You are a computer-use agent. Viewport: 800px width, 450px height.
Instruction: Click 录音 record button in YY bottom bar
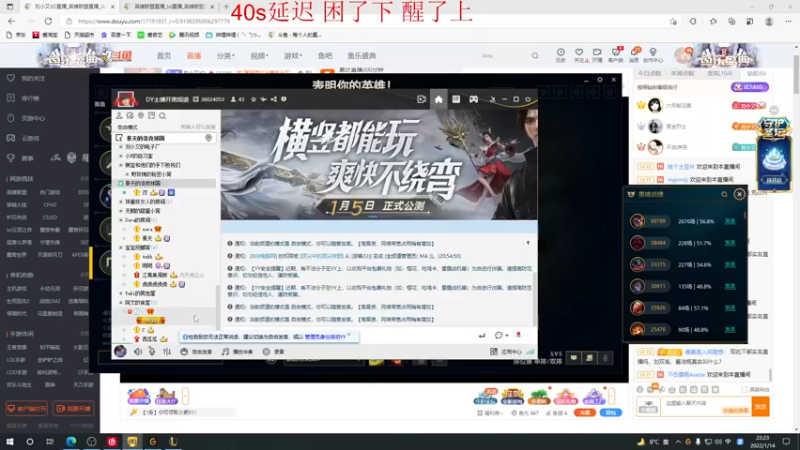pos(273,352)
